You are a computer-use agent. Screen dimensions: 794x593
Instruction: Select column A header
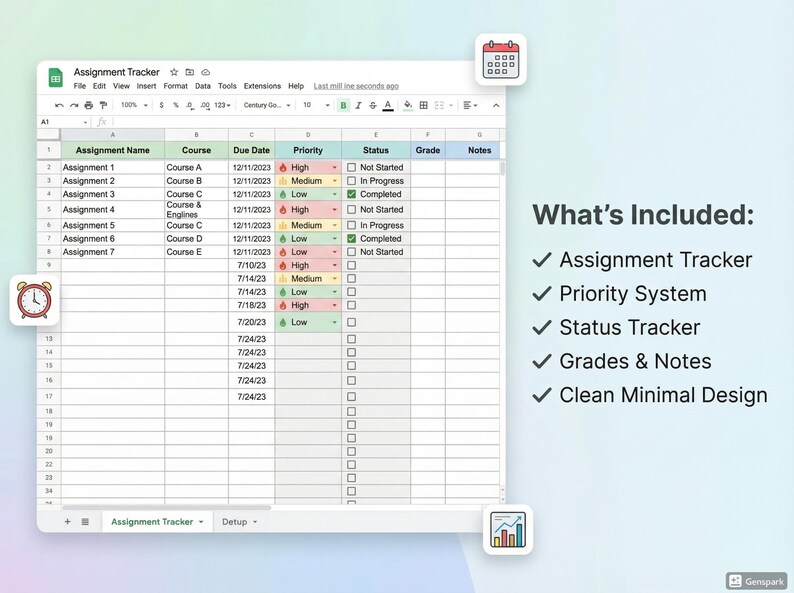click(112, 135)
